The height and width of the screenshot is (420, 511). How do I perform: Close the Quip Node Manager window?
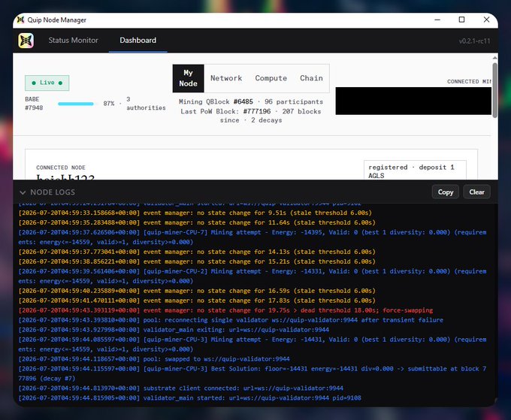tap(486, 20)
